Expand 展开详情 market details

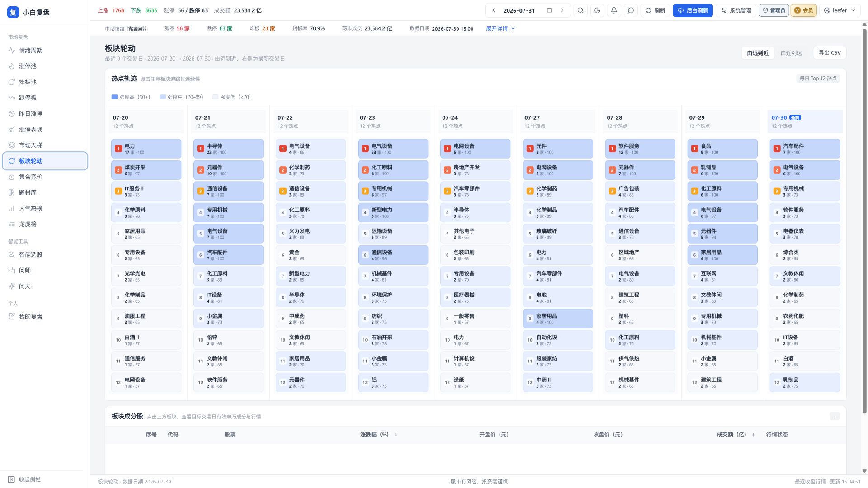(x=500, y=28)
